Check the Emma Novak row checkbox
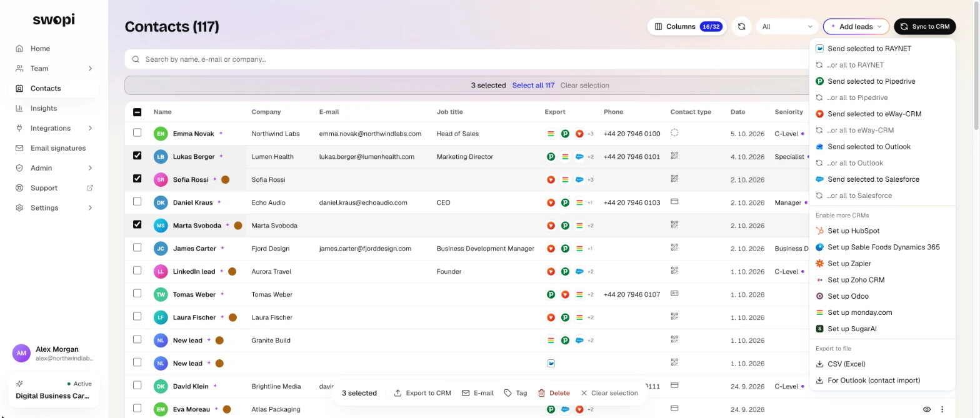 (x=137, y=132)
